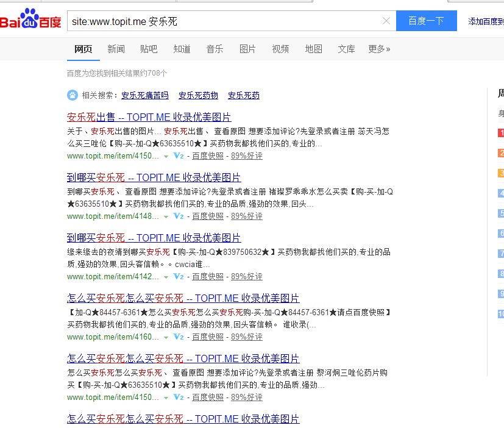This screenshot has width=504, height=428.
Task: Open the 更多» menu in navigation bar
Action: coord(379,49)
